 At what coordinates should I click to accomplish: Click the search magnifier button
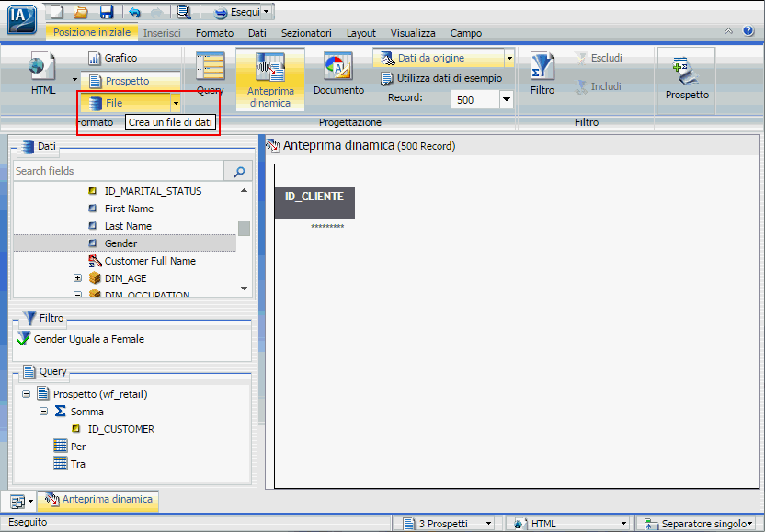(x=238, y=171)
